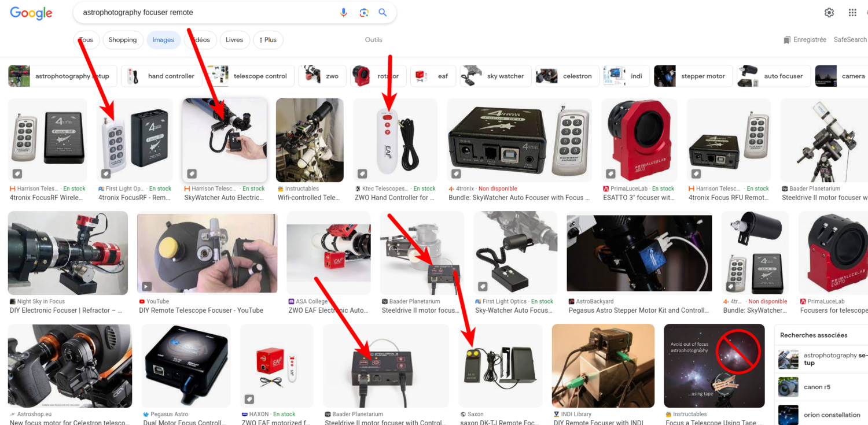
Task: Click the Google logo
Action: coord(31,13)
